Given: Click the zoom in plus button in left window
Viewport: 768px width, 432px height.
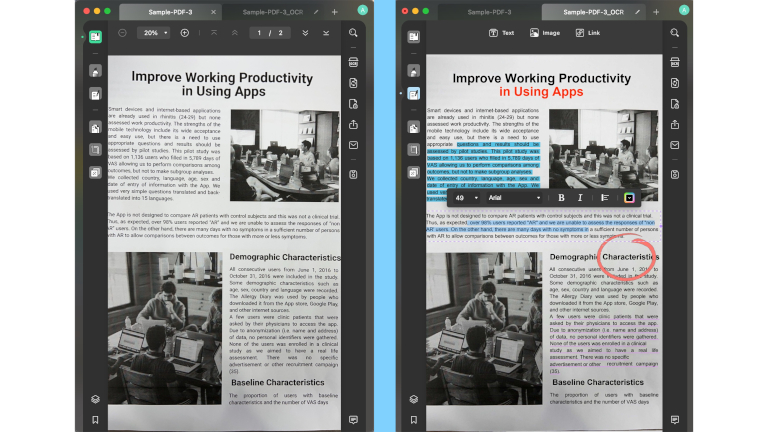Looking at the screenshot, I should [184, 33].
